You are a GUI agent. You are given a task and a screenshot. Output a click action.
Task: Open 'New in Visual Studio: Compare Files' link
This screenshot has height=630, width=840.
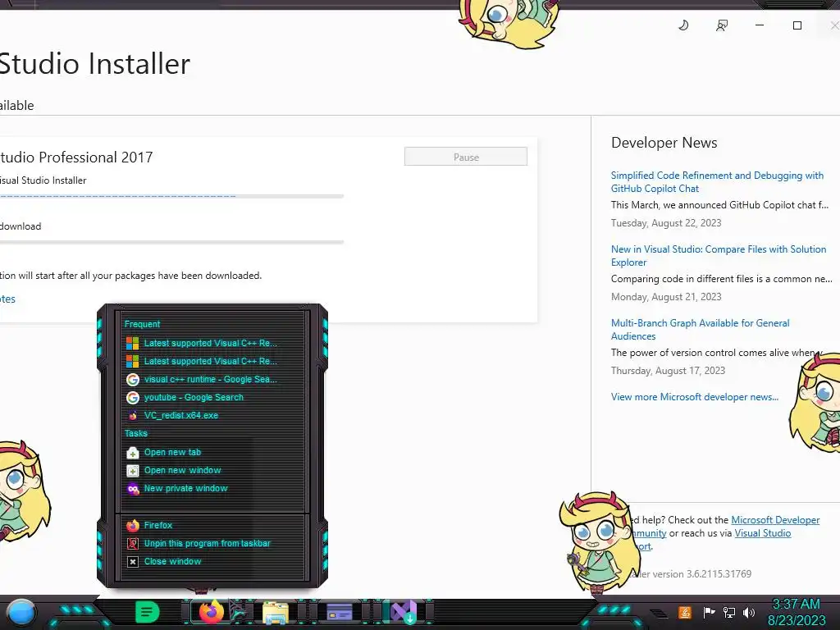719,256
